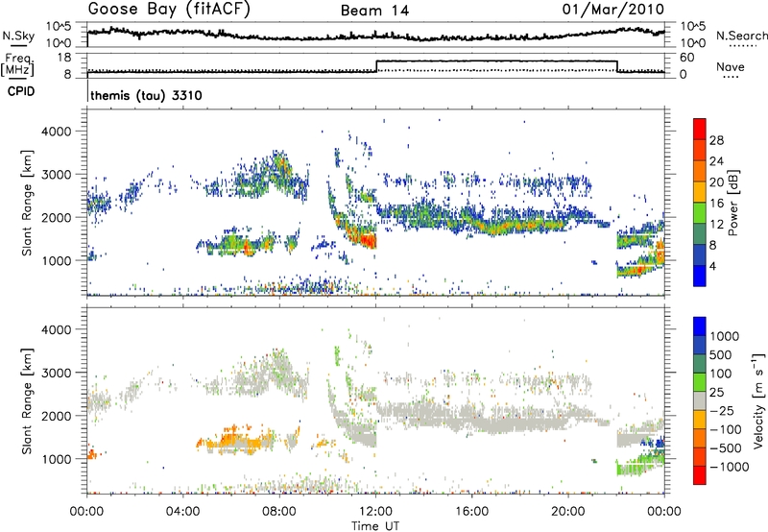Click the date "01/Mar/2010"
The width and height of the screenshot is (768, 532).
[612, 9]
